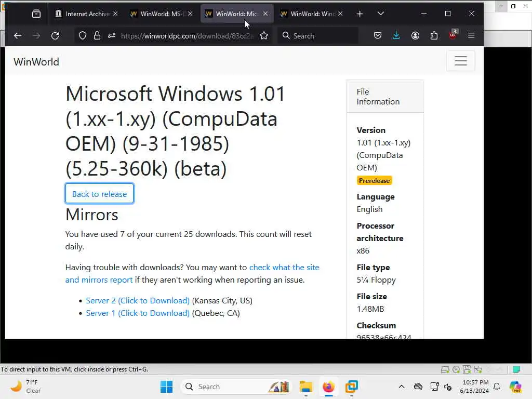Image resolution: width=532 pixels, height=399 pixels.
Task: Click the Back to release button
Action: pyautogui.click(x=99, y=194)
